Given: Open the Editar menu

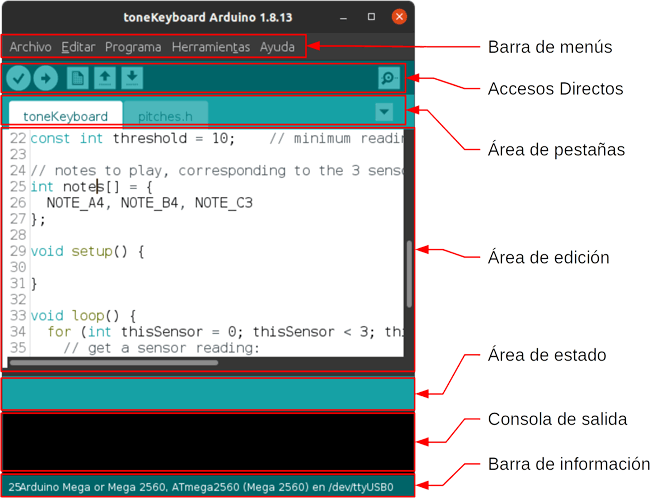Looking at the screenshot, I should pos(78,47).
